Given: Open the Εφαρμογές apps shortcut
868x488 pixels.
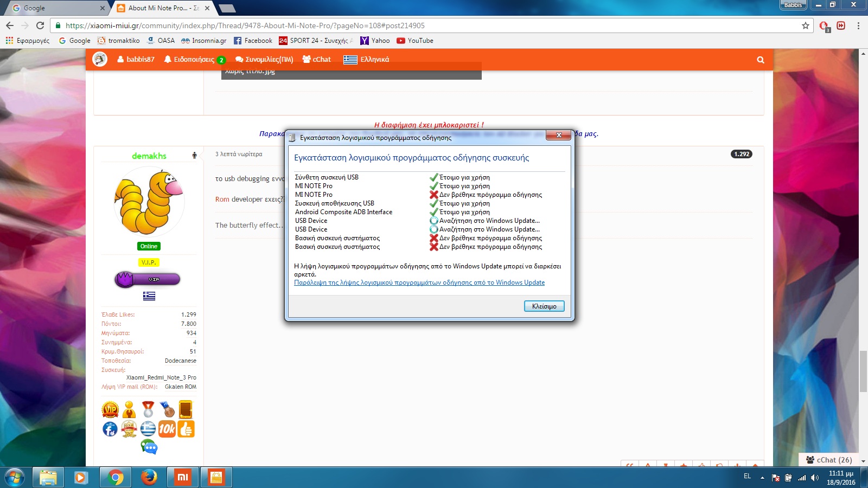Looking at the screenshot, I should (x=28, y=41).
